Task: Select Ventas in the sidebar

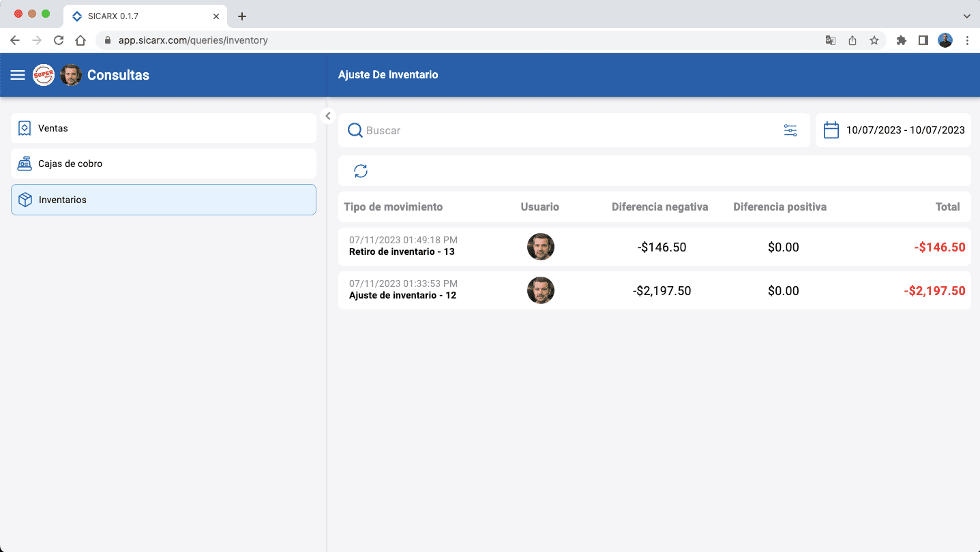Action: coord(164,128)
